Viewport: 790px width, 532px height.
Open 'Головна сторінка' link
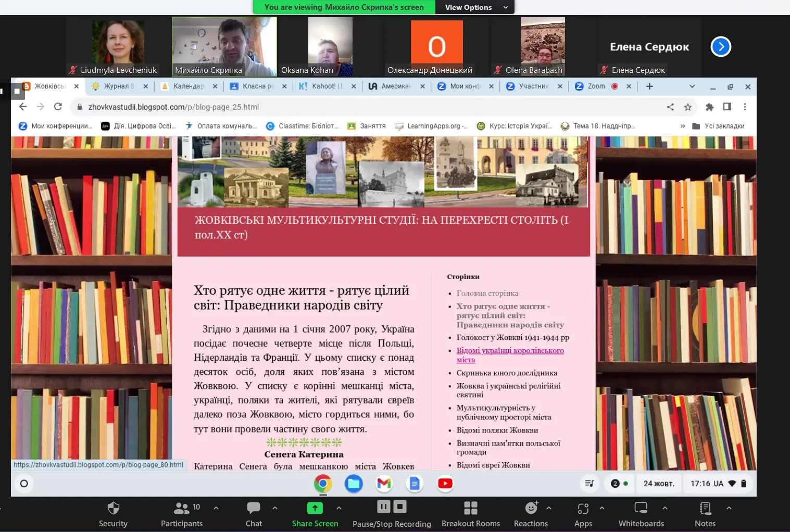[x=487, y=293]
